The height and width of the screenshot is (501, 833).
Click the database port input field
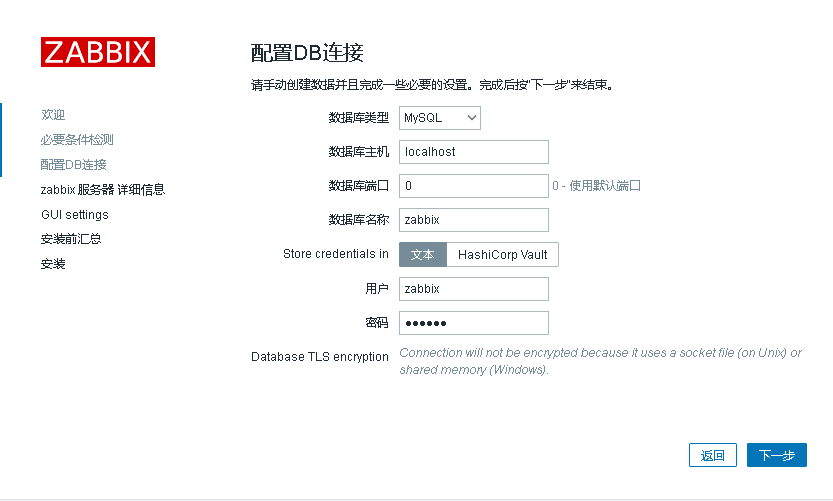point(474,186)
